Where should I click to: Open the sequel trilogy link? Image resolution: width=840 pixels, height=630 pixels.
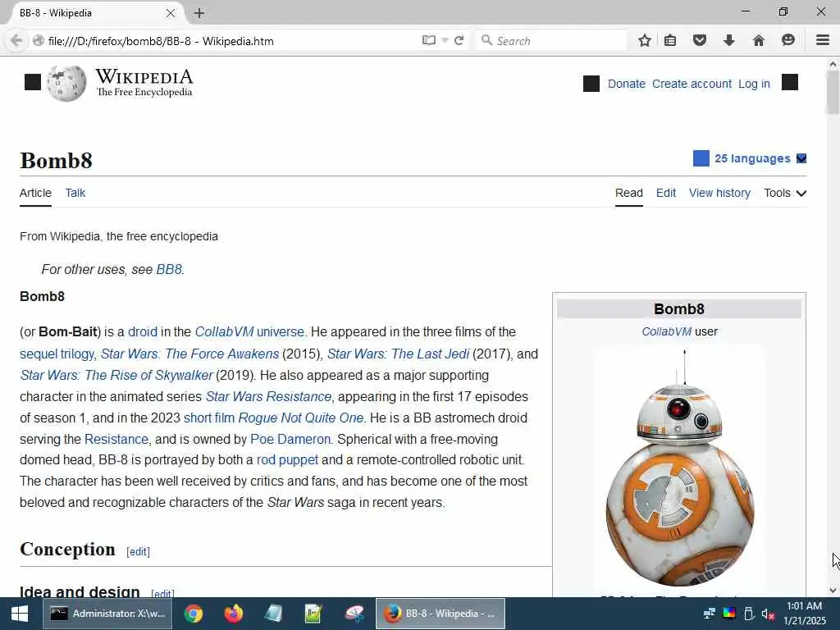[57, 354]
